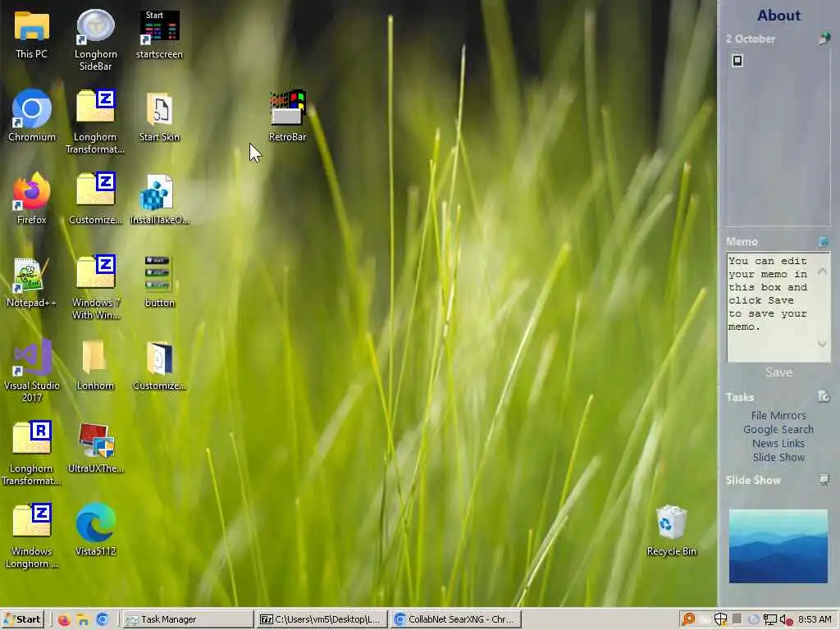The height and width of the screenshot is (630, 840).
Task: Click the Slide Show panel header icon
Action: (824, 479)
